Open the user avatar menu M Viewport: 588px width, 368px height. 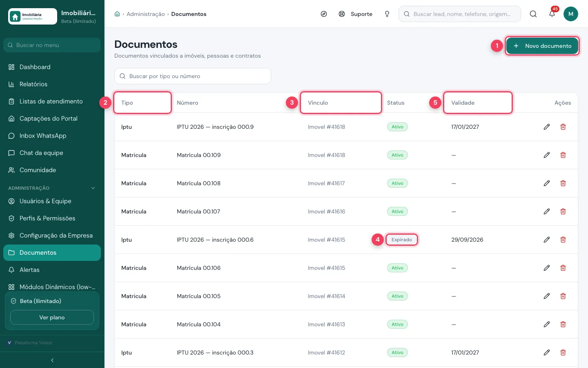pyautogui.click(x=571, y=14)
